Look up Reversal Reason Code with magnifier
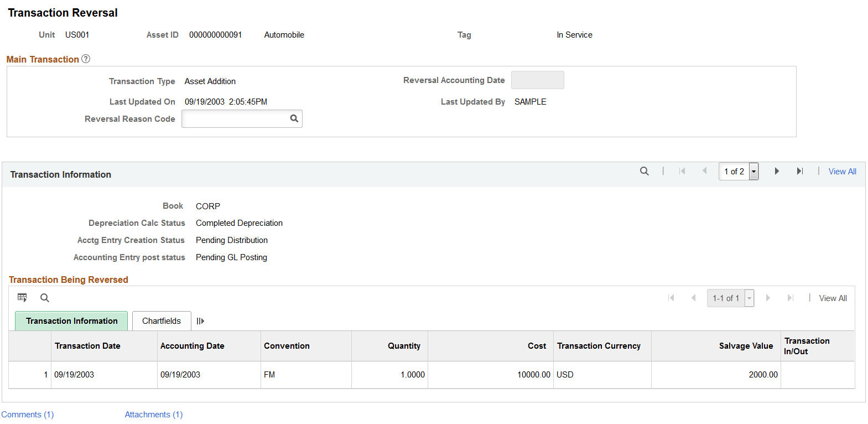This screenshot has width=868, height=424. (x=294, y=118)
